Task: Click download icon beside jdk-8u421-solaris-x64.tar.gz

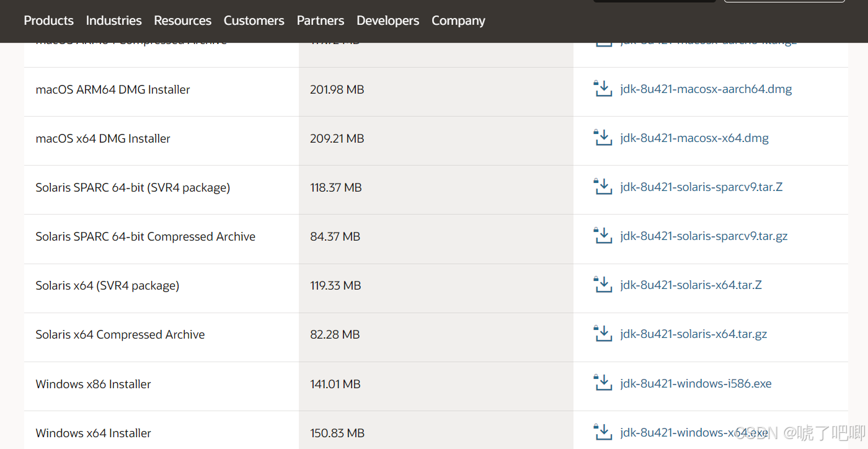Action: coord(603,334)
